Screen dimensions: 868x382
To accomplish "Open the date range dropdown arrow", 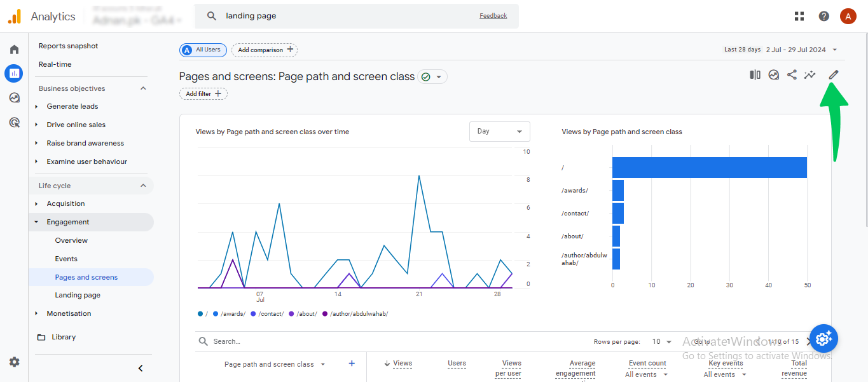I will [x=835, y=50].
